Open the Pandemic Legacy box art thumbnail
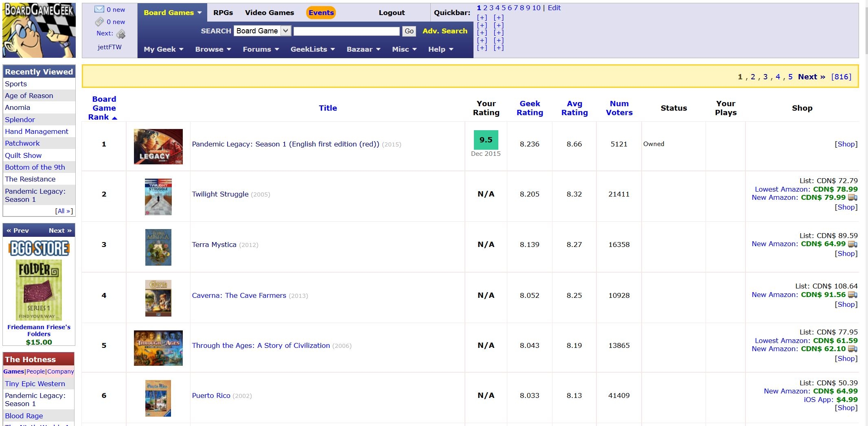This screenshot has height=426, width=868. (158, 146)
